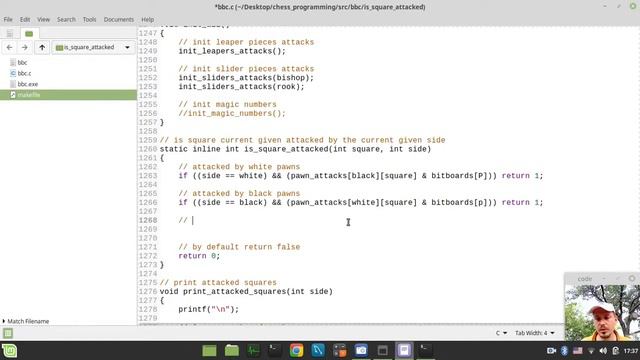Launch Google Chrome from taskbar

pyautogui.click(x=297, y=351)
